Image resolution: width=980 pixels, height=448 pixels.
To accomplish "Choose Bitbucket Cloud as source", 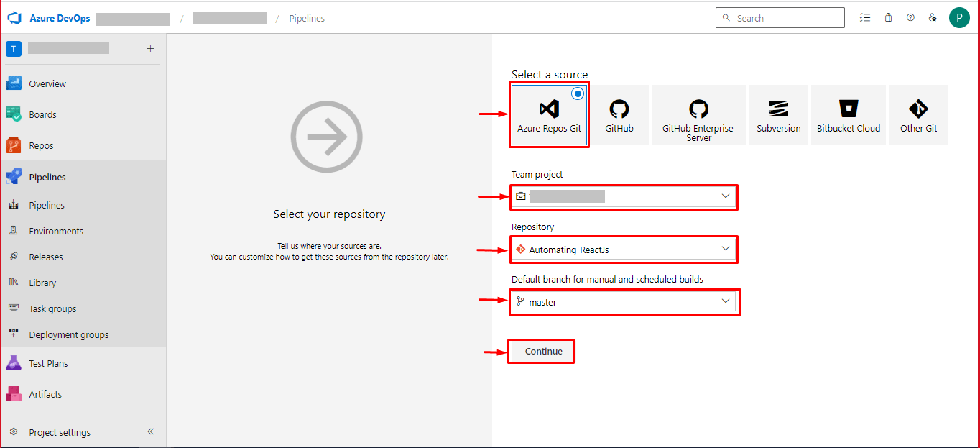I will (x=849, y=115).
